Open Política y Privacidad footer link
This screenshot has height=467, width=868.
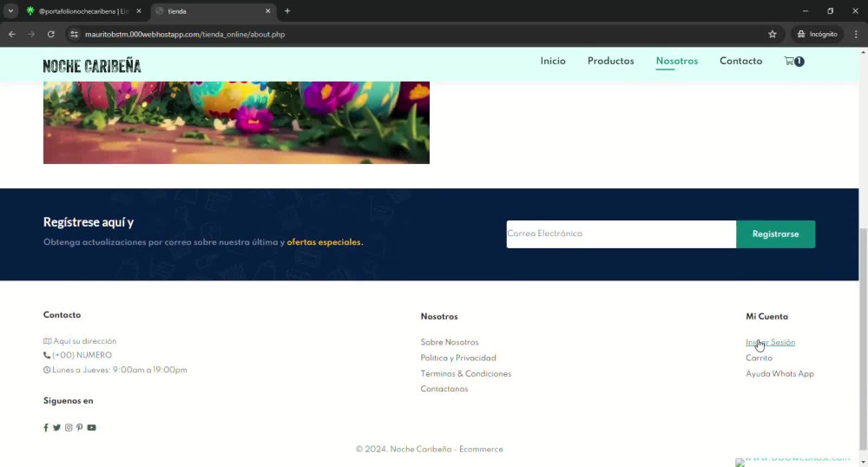458,358
